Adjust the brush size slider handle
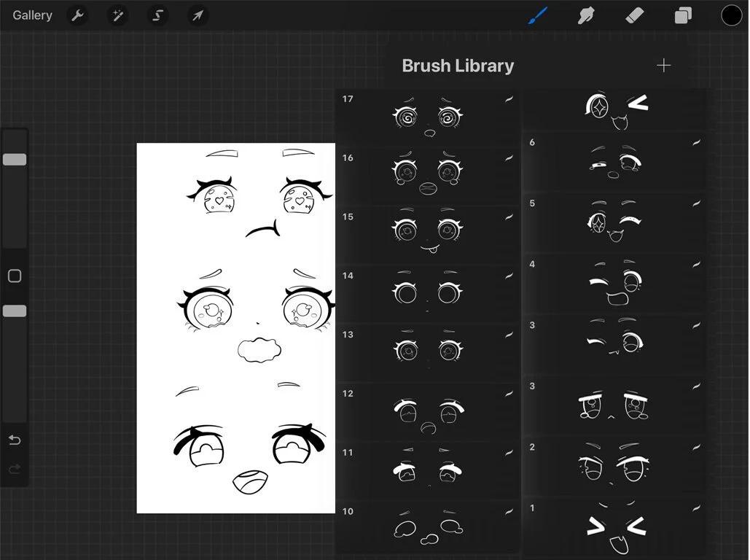750x560 pixels. [15, 160]
